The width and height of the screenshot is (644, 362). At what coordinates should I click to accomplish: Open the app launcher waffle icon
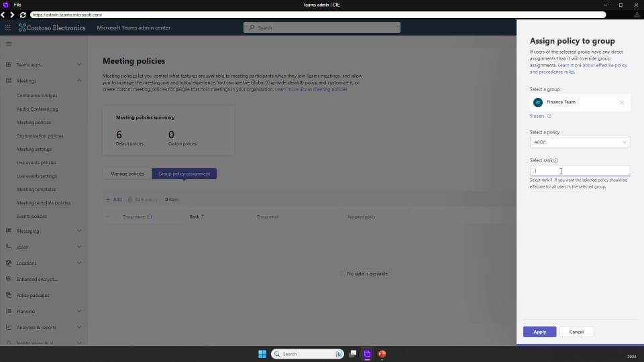click(8, 27)
